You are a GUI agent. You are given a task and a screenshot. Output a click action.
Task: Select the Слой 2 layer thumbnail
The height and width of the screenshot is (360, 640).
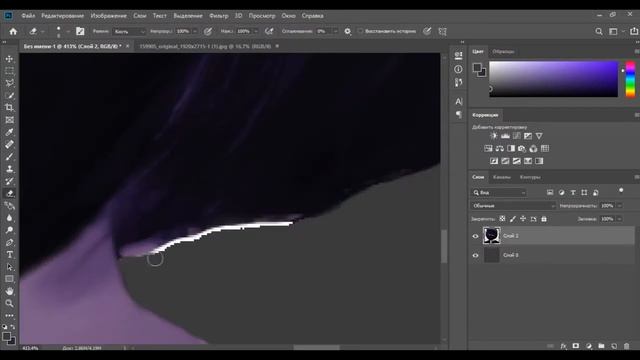coord(491,236)
